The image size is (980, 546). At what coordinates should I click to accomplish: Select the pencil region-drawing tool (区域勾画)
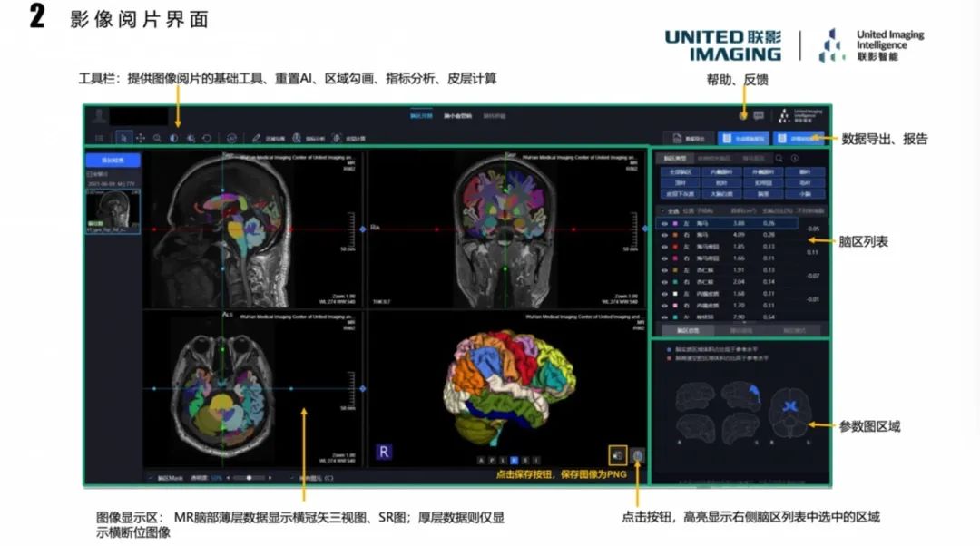pyautogui.click(x=268, y=138)
